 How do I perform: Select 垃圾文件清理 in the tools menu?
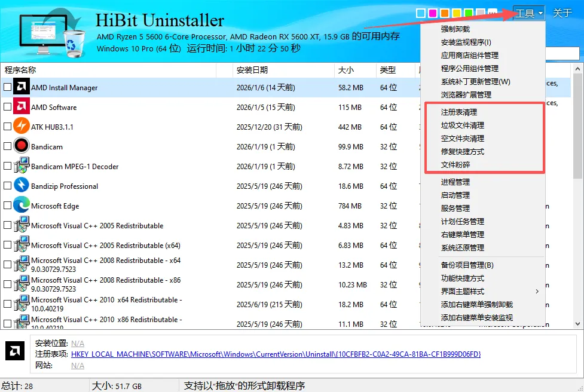click(463, 125)
